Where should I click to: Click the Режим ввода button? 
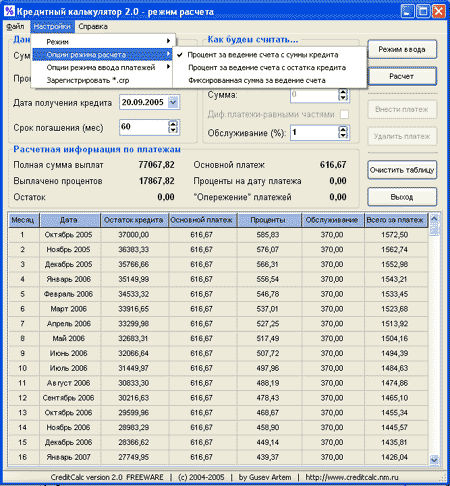[x=402, y=49]
